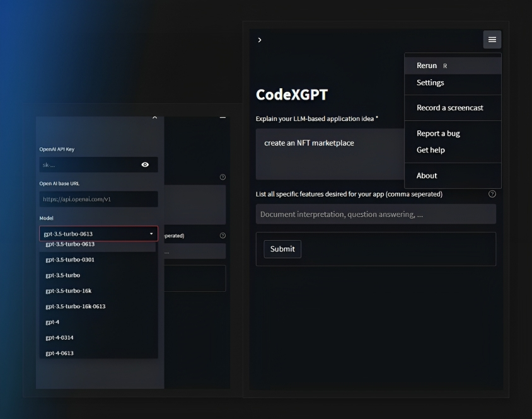Click the 'create an NFT marketplace' text area
532x419 pixels.
pos(330,154)
